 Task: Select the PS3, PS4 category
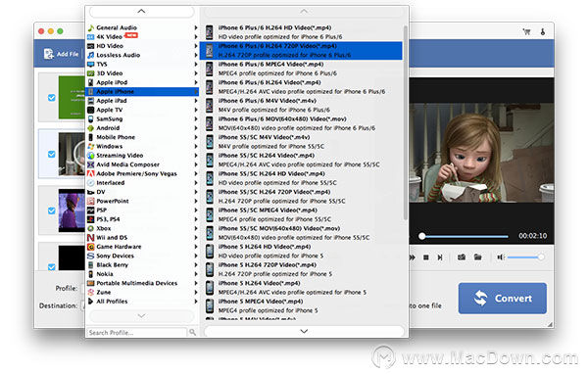pos(142,219)
